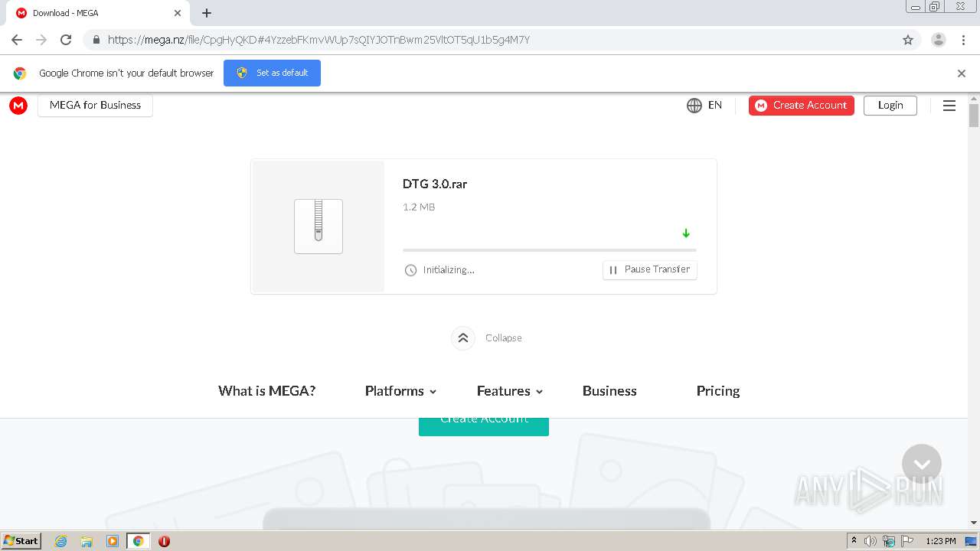The image size is (980, 551).
Task: Click the scrollbar down arrow
Action: coord(974,523)
